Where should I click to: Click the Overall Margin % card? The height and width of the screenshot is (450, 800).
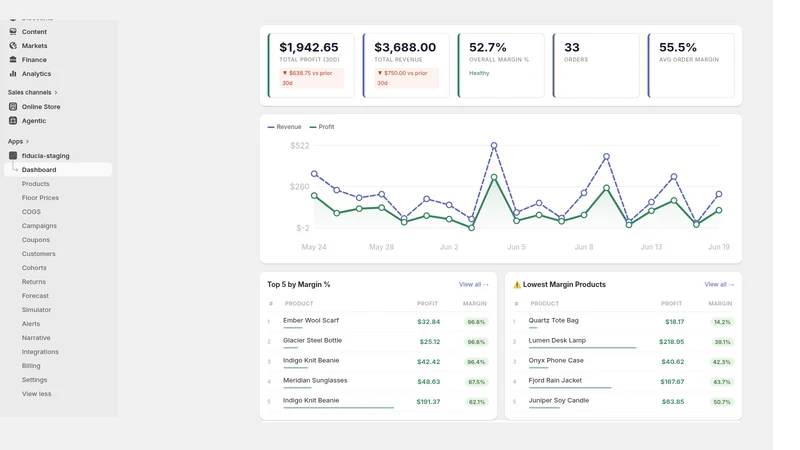pos(501,65)
